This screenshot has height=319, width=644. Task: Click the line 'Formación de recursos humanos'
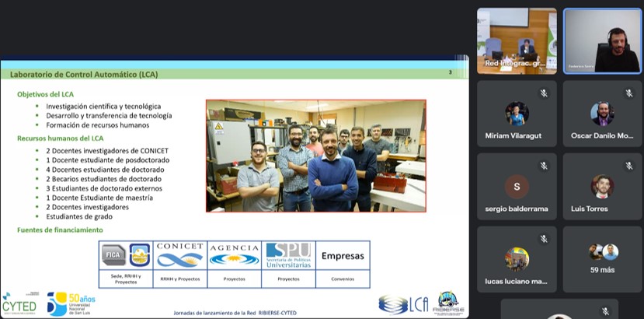point(98,125)
